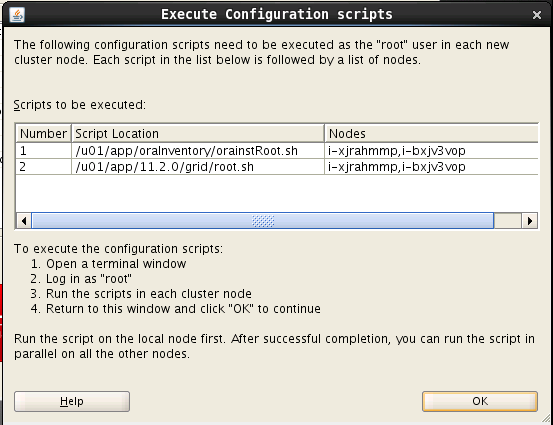
Task: Select the Number column header
Action: tap(43, 134)
